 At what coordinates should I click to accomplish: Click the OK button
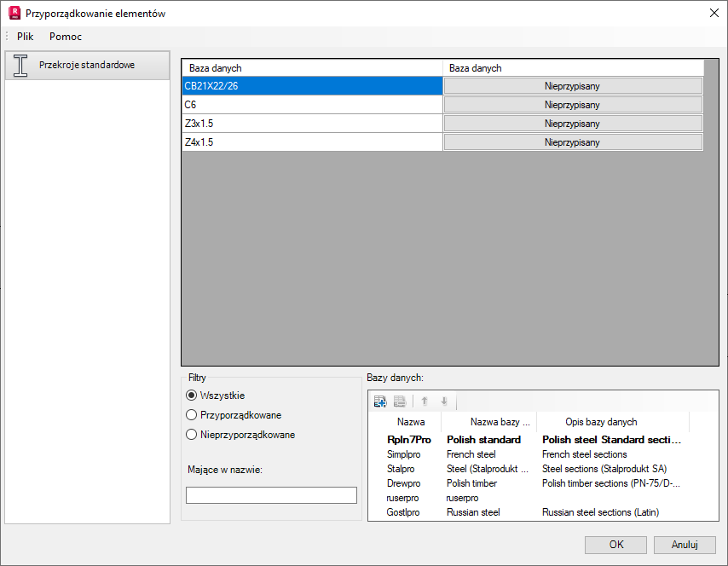[615, 545]
